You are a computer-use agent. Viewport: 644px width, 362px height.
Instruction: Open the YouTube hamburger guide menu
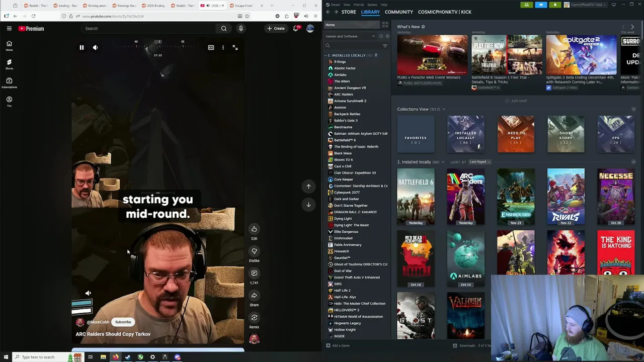[x=9, y=28]
